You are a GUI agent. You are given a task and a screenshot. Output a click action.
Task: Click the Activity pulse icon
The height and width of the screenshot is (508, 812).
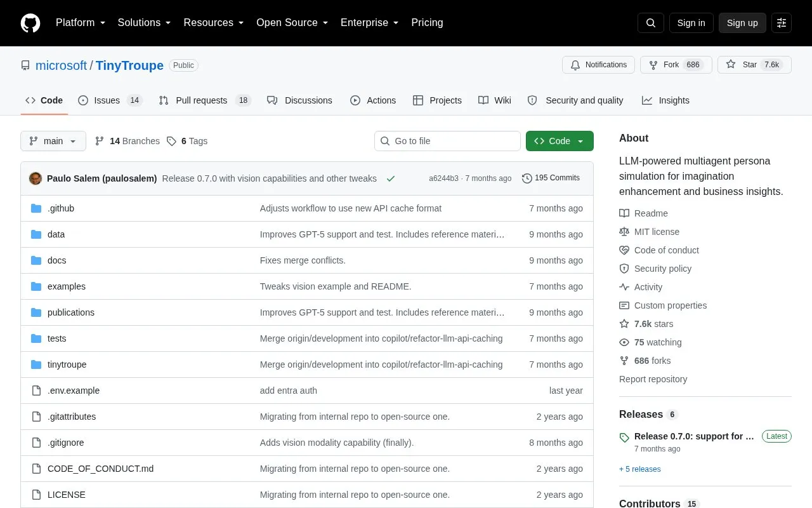coord(624,287)
